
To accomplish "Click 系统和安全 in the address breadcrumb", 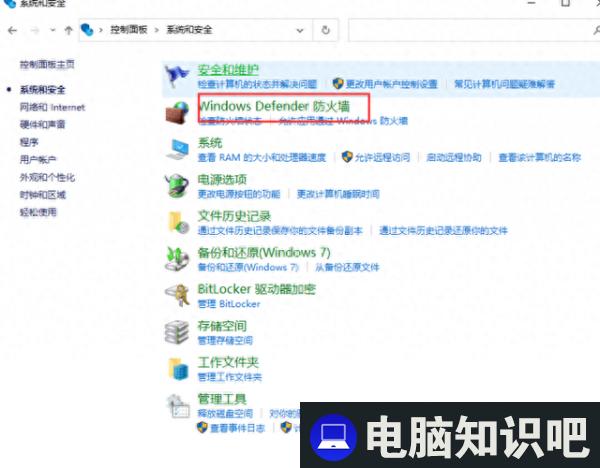I will [x=189, y=29].
